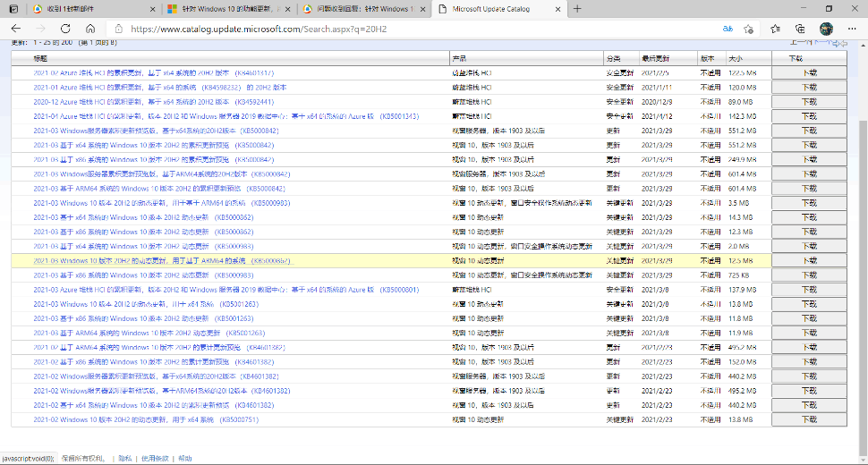Viewport: 868px width, 465px height.
Task: Open 2020-12 Azure HCI KB4592441 link
Action: pyautogui.click(x=153, y=102)
